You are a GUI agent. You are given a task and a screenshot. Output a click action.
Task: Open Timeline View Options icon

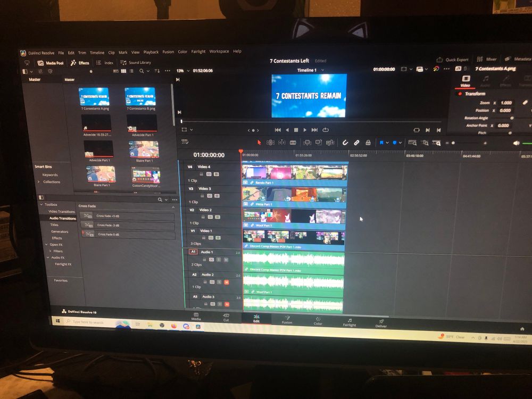tap(185, 142)
